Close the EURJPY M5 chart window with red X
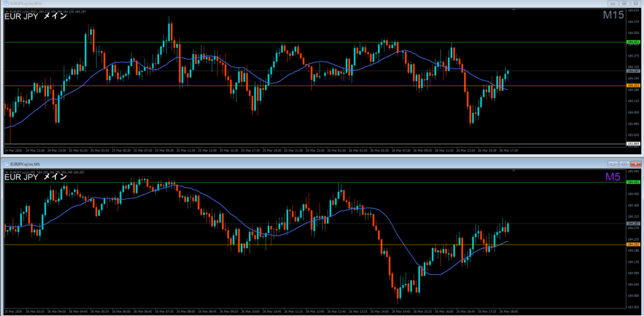The image size is (644, 316). click(x=635, y=164)
